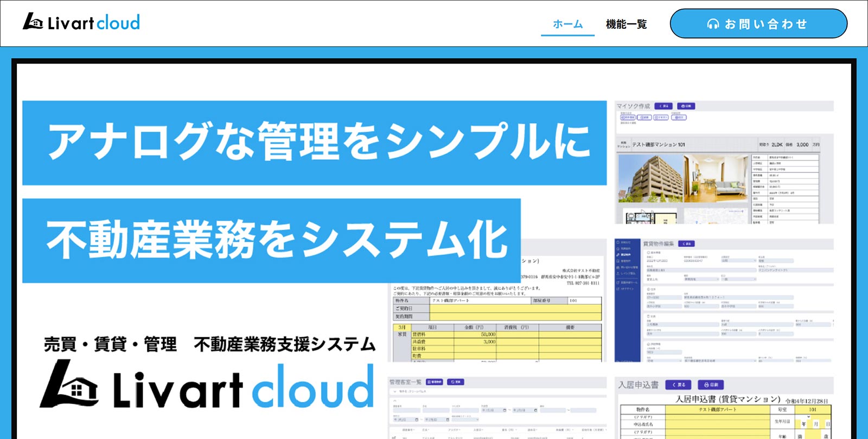
Task: Click the ご契約日 yellow field in the invoice
Action: pyautogui.click(x=515, y=308)
